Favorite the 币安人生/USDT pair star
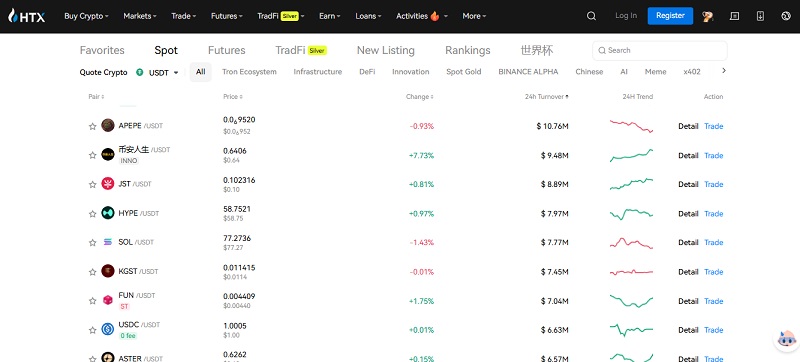Screen dimensions: 800x362 click(x=92, y=155)
